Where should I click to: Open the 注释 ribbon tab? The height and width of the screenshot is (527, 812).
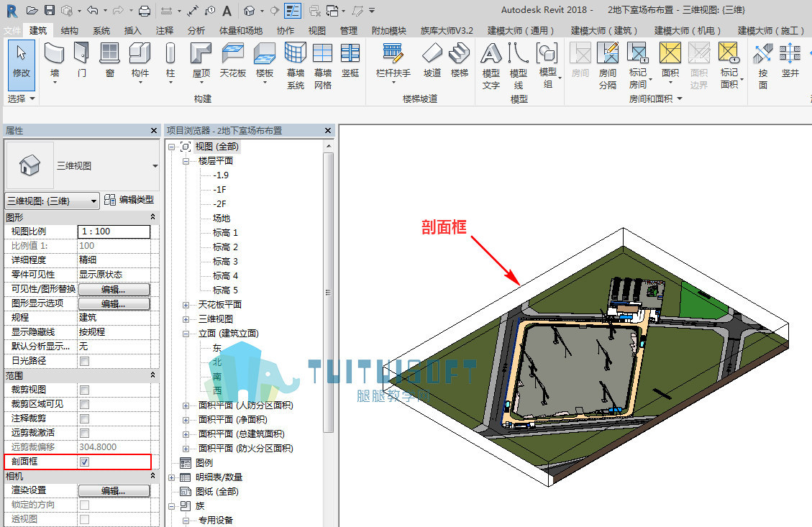coord(165,30)
